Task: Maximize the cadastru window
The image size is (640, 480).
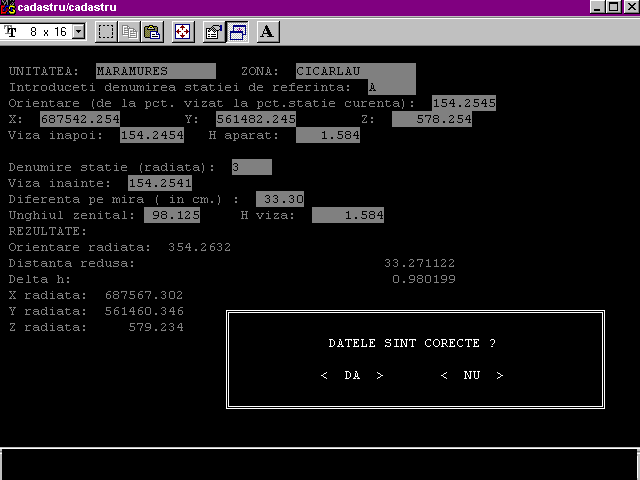Action: (x=613, y=7)
